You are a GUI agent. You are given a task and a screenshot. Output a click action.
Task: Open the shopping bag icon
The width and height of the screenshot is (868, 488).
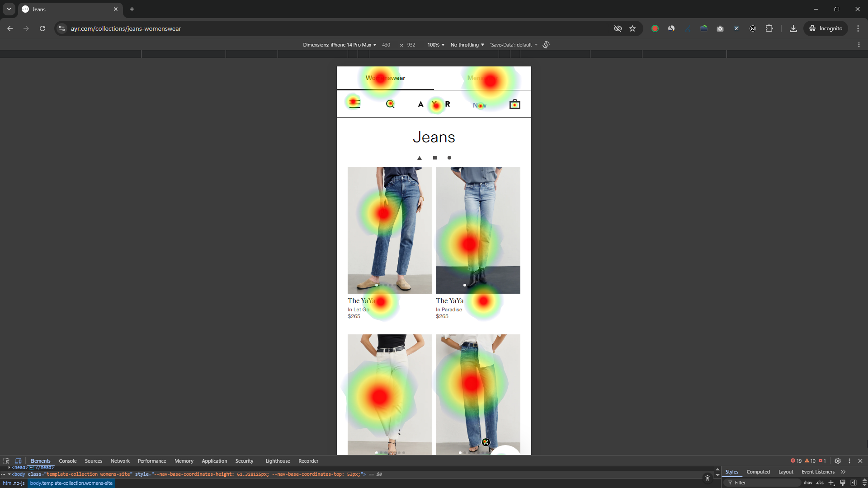pyautogui.click(x=514, y=104)
